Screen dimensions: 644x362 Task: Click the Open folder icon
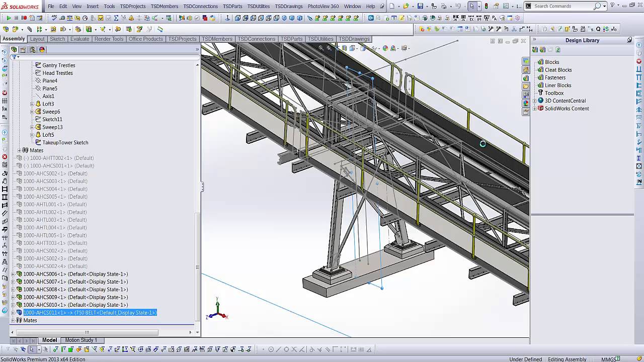(406, 6)
